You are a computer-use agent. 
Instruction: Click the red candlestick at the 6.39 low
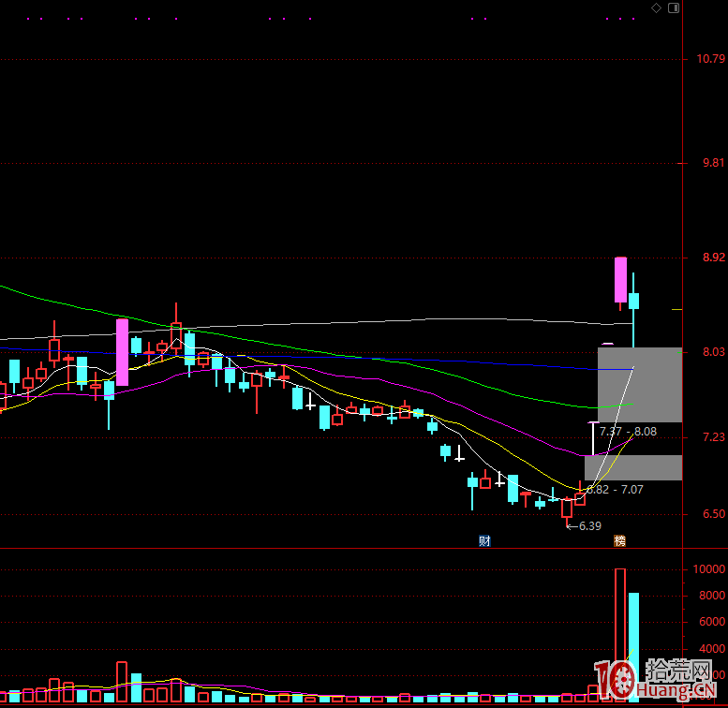567,508
